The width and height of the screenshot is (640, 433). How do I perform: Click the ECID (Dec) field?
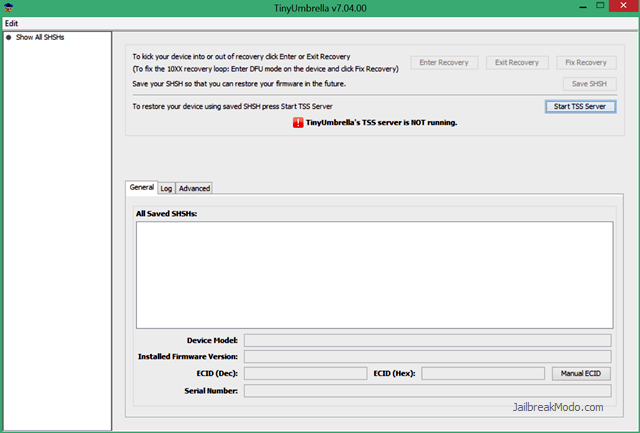(x=305, y=373)
